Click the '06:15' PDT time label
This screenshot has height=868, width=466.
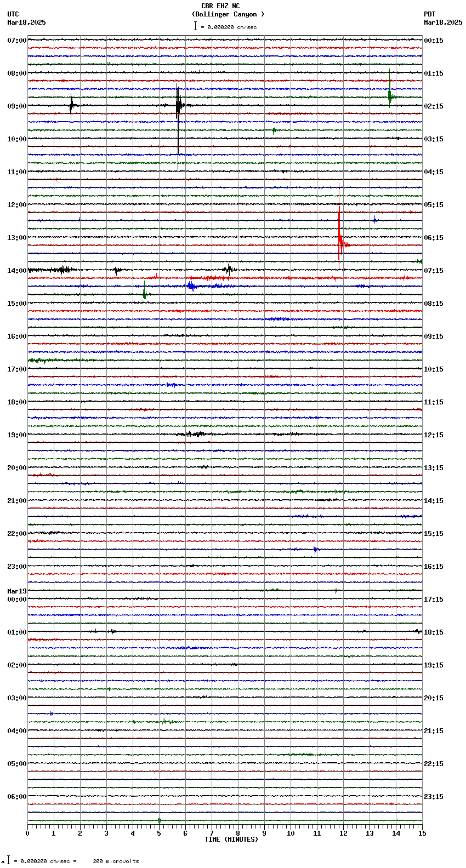[434, 238]
